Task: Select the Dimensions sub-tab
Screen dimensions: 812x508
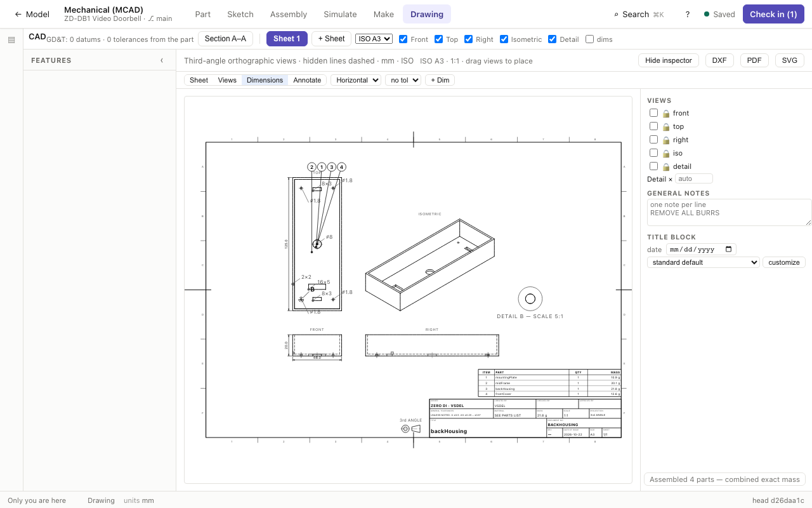Action: 265,80
